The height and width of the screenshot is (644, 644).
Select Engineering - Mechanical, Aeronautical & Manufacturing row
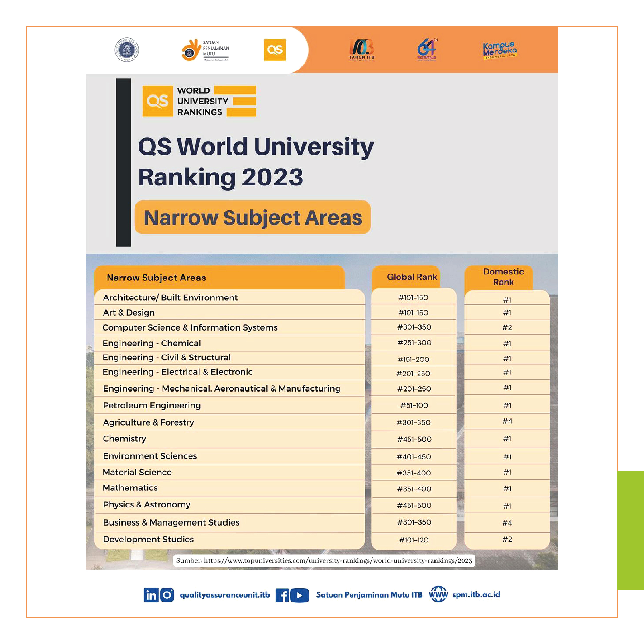pos(229,388)
